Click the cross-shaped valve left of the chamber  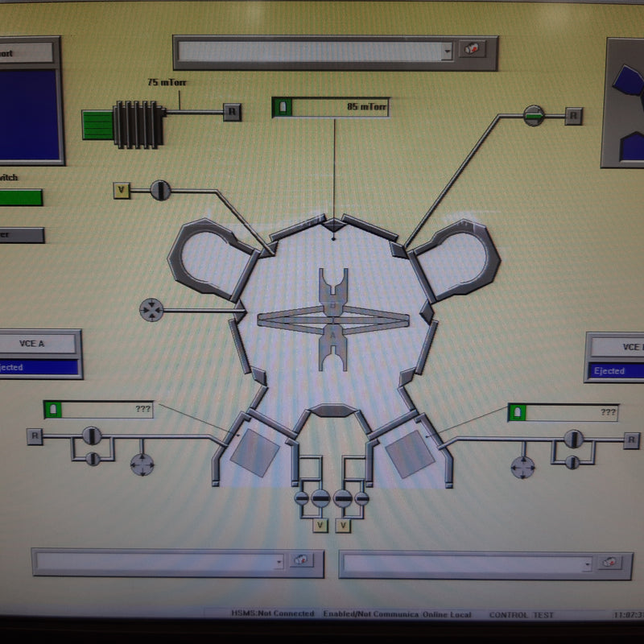click(151, 309)
